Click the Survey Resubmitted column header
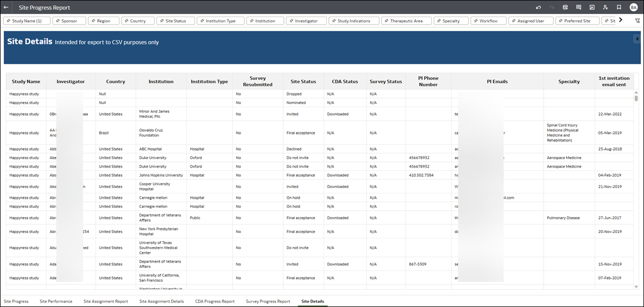 pos(258,81)
